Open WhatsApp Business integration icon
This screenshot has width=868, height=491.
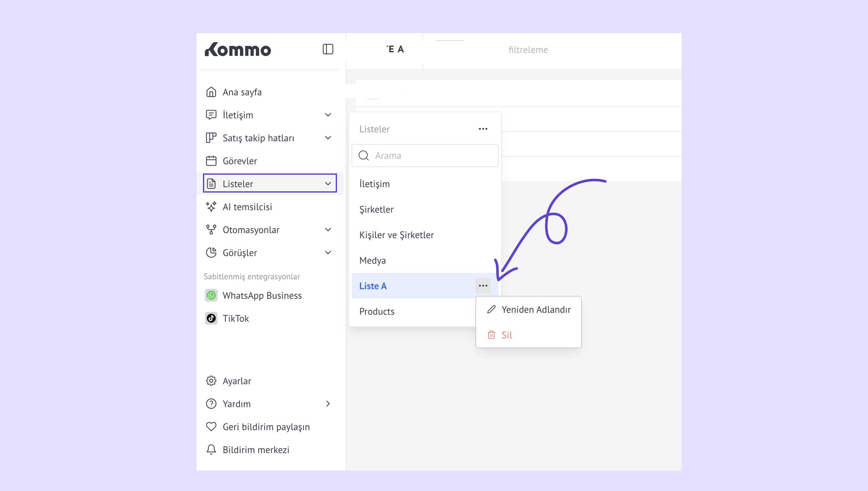click(211, 296)
